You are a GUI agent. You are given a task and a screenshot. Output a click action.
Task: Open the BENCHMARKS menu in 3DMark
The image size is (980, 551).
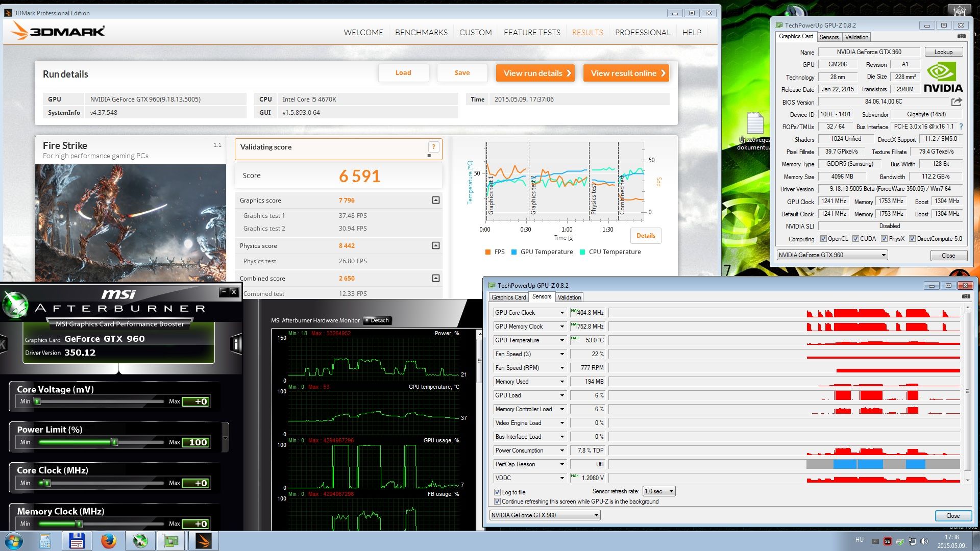(421, 32)
